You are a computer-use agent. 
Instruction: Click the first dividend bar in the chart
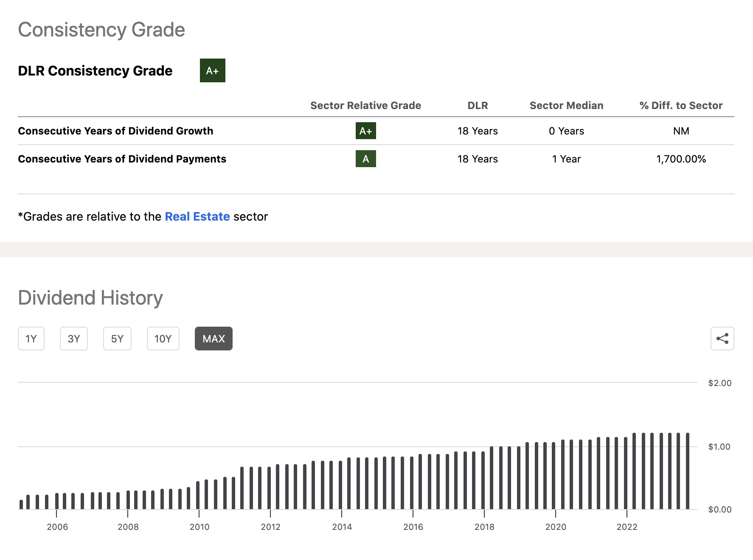tap(21, 504)
